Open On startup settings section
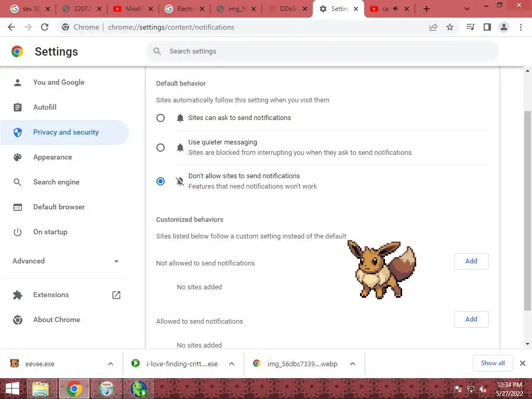532x399 pixels. click(x=64, y=232)
